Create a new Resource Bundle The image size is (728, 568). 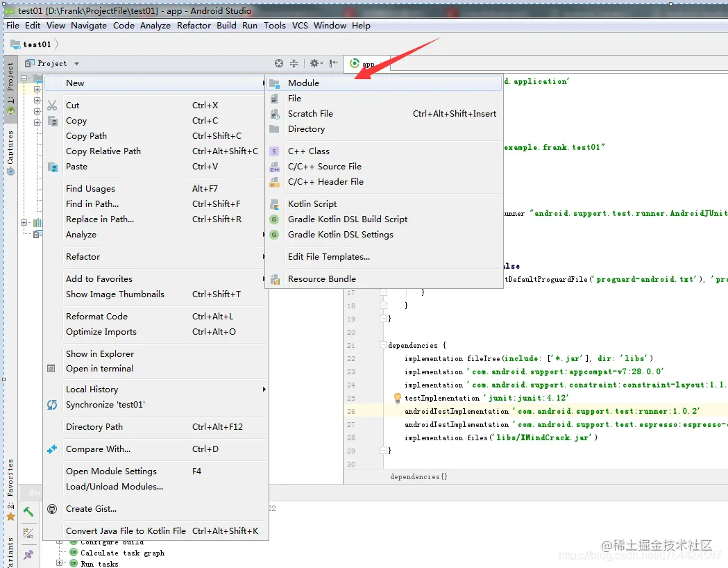click(384, 279)
